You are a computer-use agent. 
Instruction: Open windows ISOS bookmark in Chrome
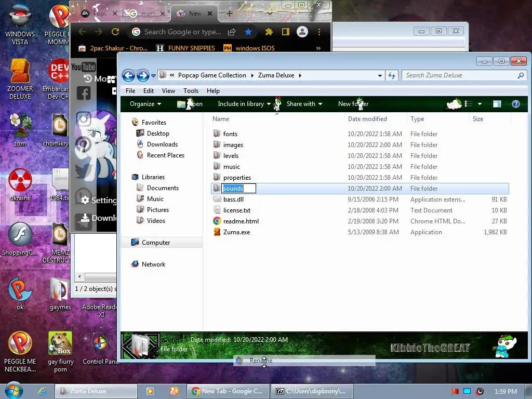[249, 48]
